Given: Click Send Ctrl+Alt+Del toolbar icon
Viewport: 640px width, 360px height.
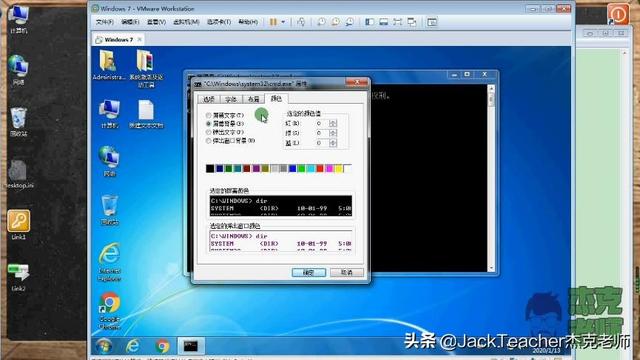Looking at the screenshot, I should click(x=301, y=22).
